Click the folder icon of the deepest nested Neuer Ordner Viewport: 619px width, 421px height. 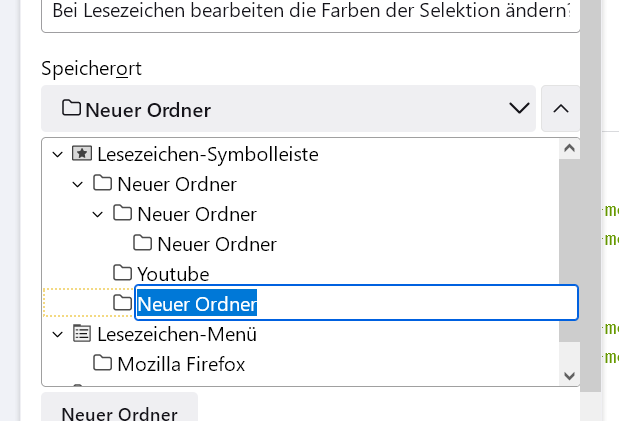[x=142, y=243]
